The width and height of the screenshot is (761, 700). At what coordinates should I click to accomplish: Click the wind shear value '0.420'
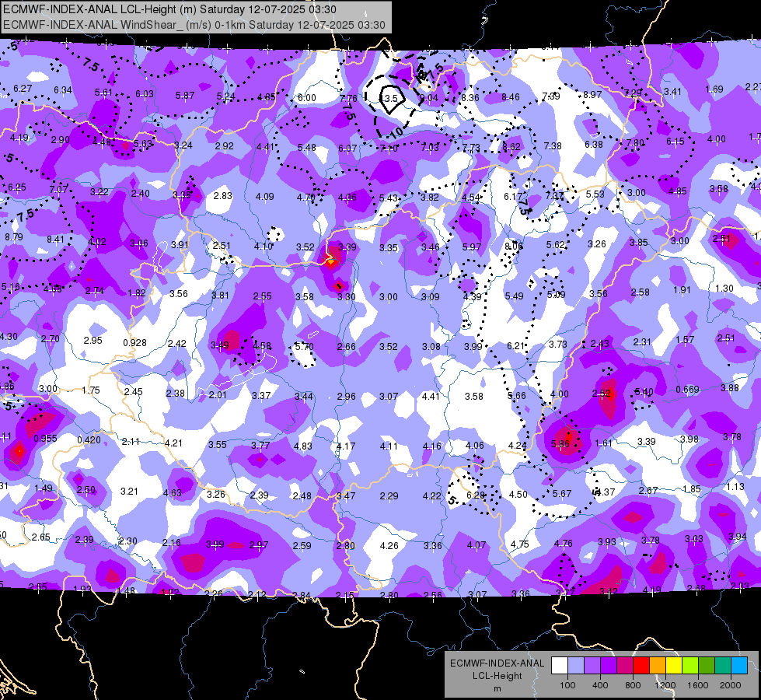(89, 440)
